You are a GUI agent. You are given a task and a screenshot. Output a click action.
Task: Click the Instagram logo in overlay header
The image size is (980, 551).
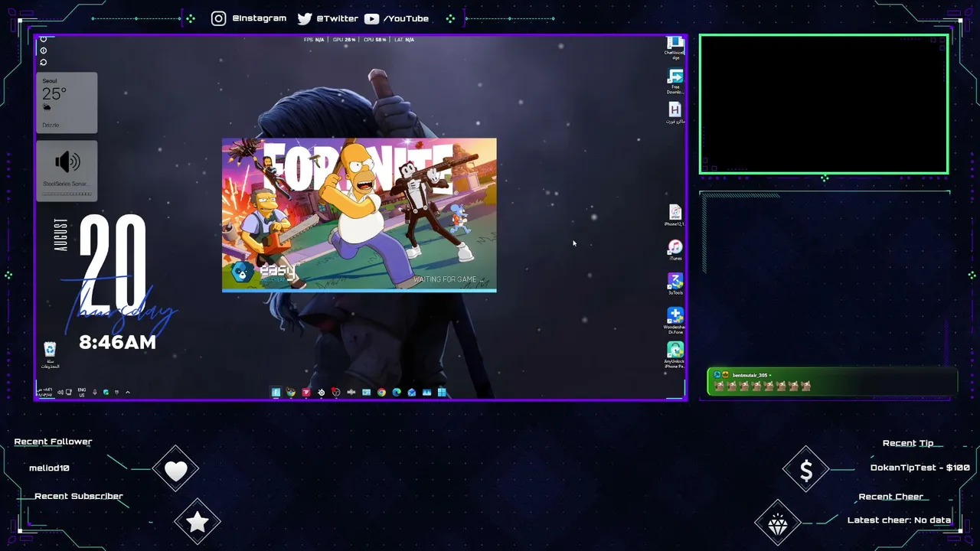click(219, 18)
